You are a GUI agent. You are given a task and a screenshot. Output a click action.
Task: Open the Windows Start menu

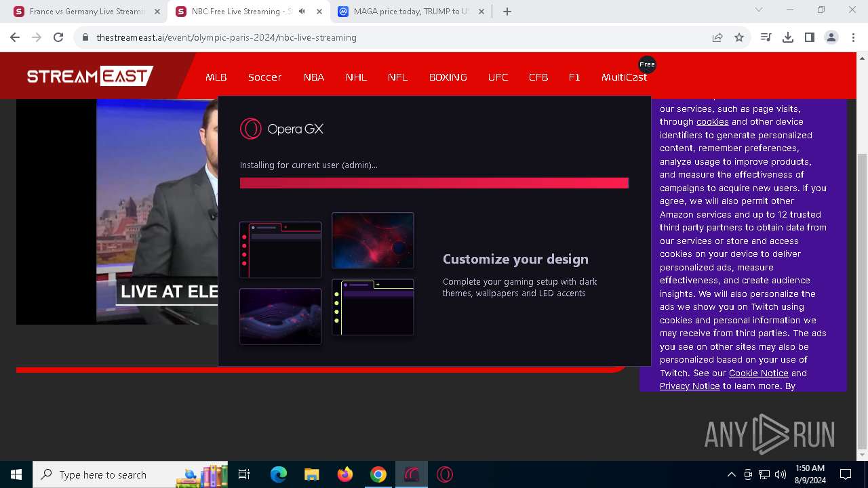(x=16, y=474)
